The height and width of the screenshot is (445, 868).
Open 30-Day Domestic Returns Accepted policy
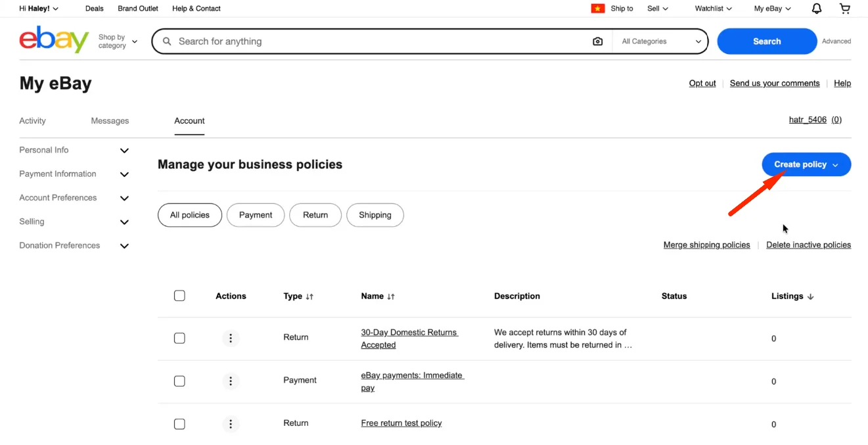pos(409,339)
